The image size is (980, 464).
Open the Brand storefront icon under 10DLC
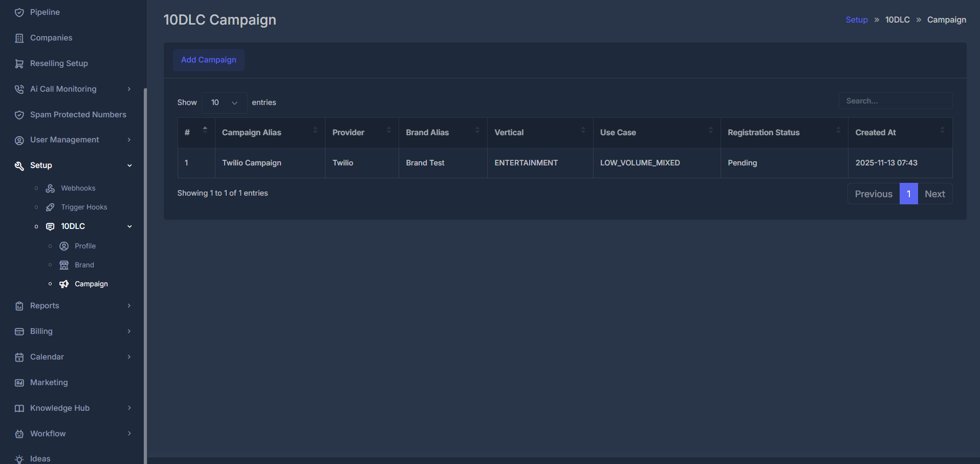tap(63, 265)
